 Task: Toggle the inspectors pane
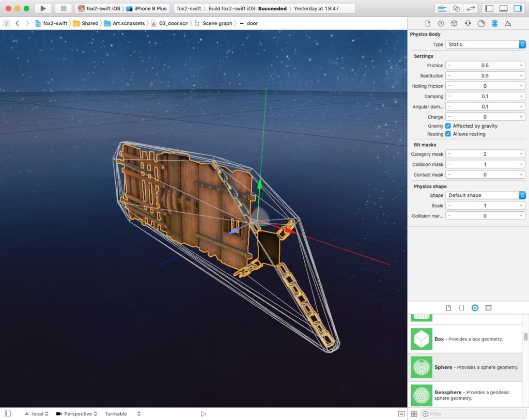pos(518,8)
